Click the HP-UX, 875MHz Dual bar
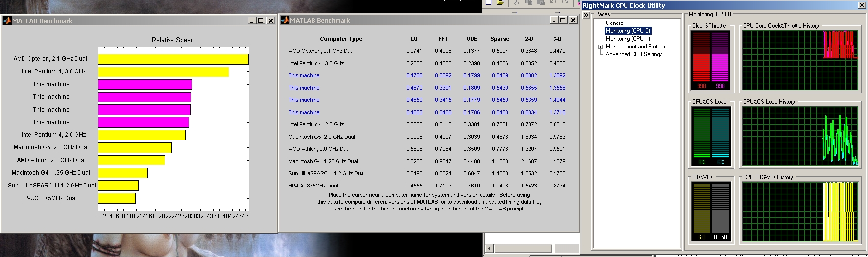This screenshot has width=868, height=257. tap(117, 198)
